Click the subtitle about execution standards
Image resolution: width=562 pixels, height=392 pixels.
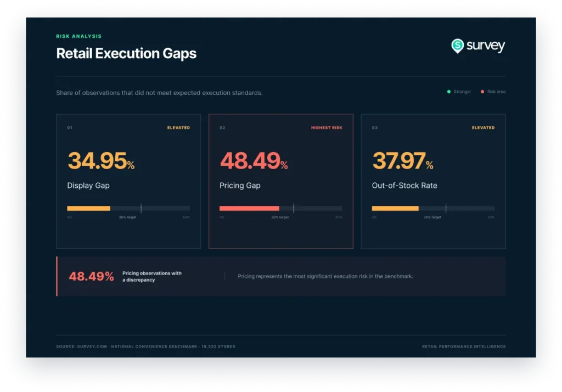click(x=159, y=93)
